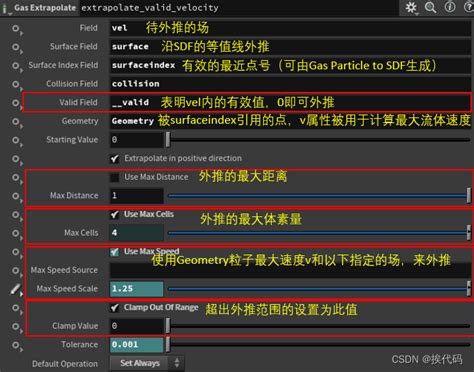
Task: Enable the Use Max Distance checkbox
Action: pyautogui.click(x=115, y=177)
